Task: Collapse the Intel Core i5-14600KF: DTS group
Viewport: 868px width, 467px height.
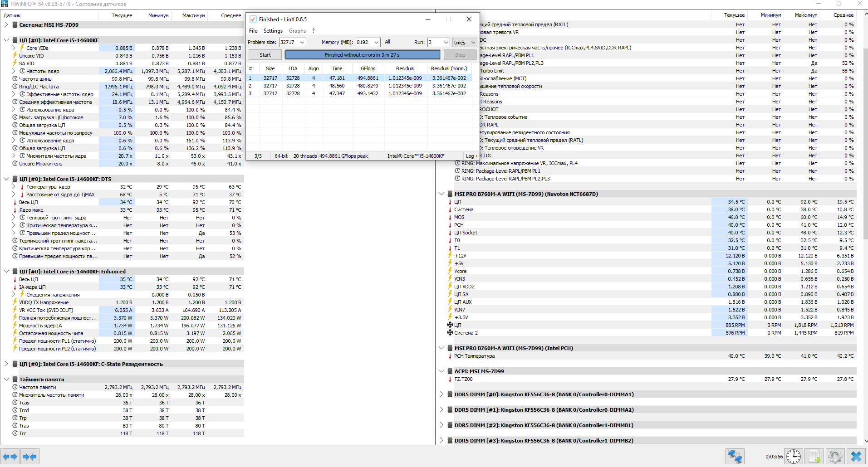Action: tap(6, 179)
